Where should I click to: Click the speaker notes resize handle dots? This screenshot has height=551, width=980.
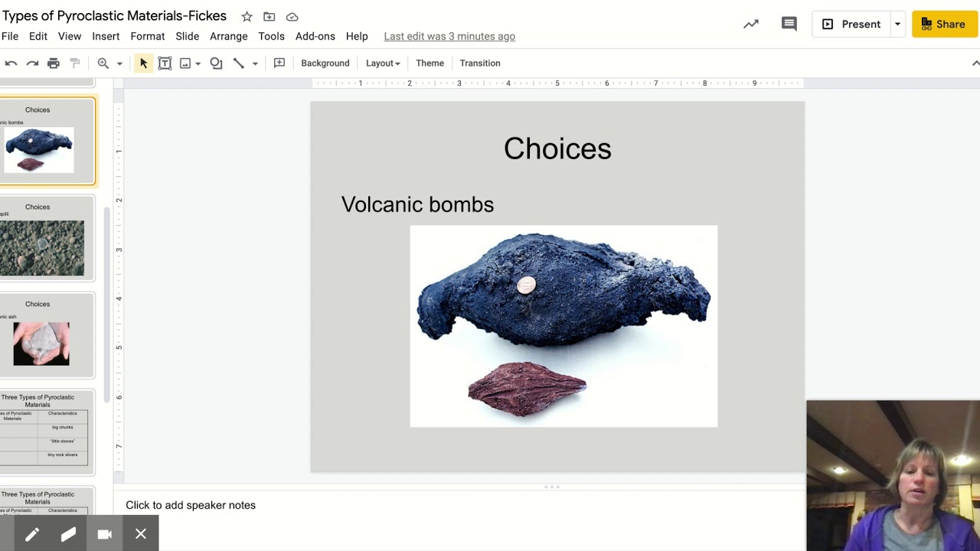pos(552,487)
